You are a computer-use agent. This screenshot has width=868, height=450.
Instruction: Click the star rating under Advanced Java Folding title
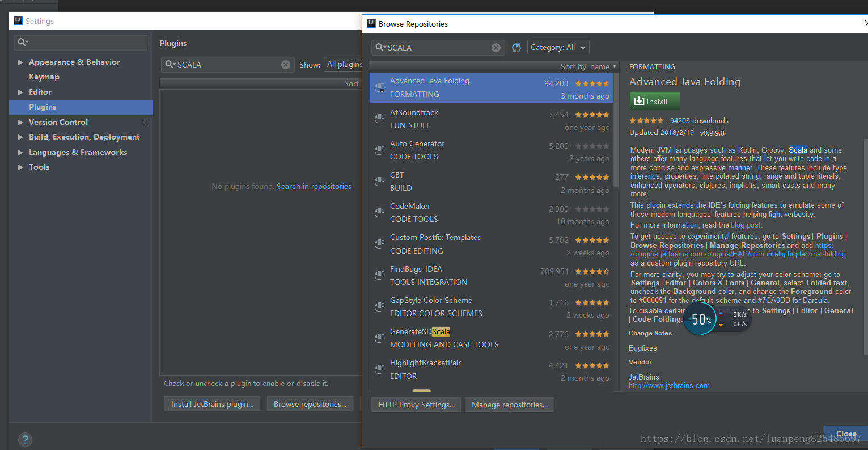click(646, 120)
